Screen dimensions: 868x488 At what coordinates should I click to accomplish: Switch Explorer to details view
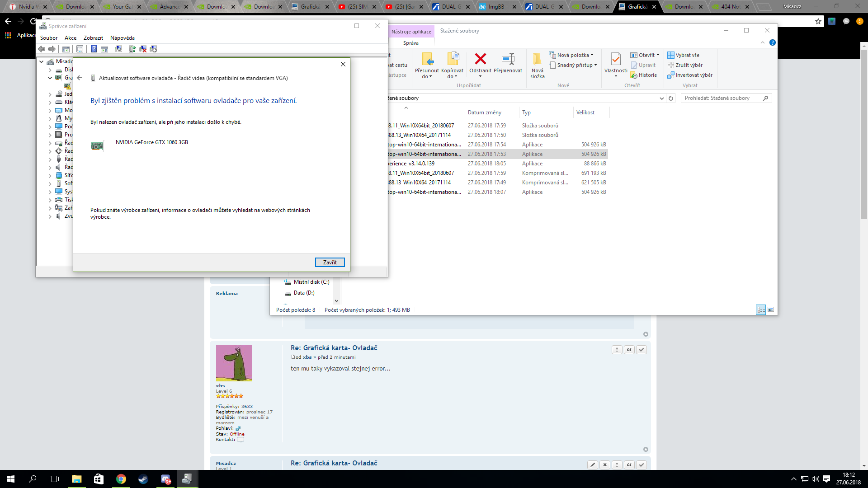coord(761,310)
